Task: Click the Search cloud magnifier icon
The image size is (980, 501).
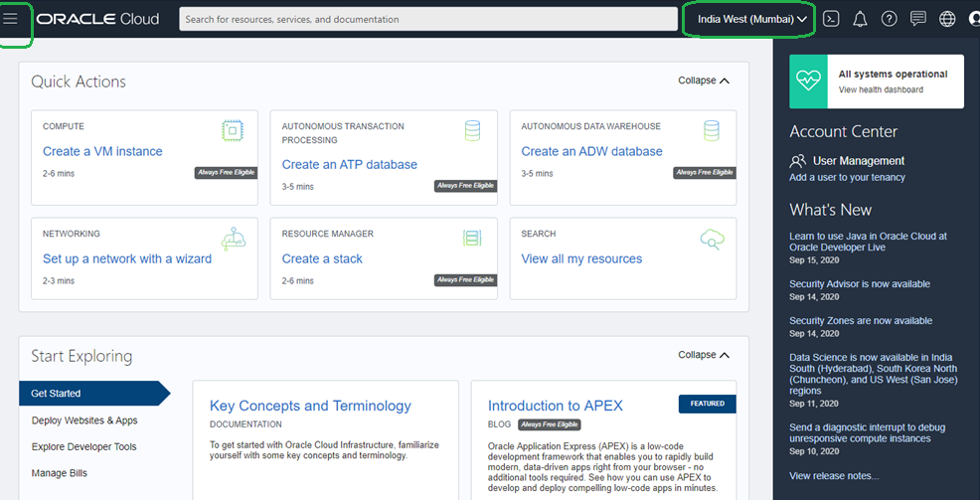Action: pyautogui.click(x=712, y=240)
